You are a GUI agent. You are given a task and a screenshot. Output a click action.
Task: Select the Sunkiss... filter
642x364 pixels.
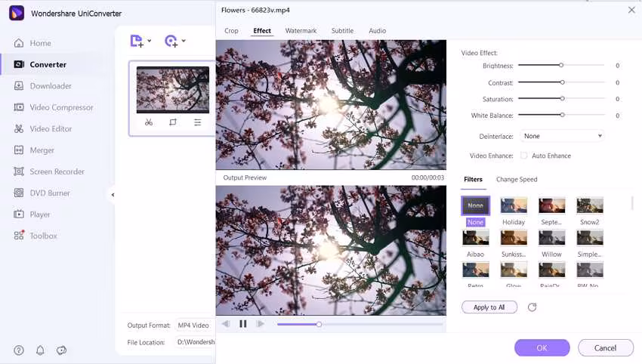(x=514, y=238)
